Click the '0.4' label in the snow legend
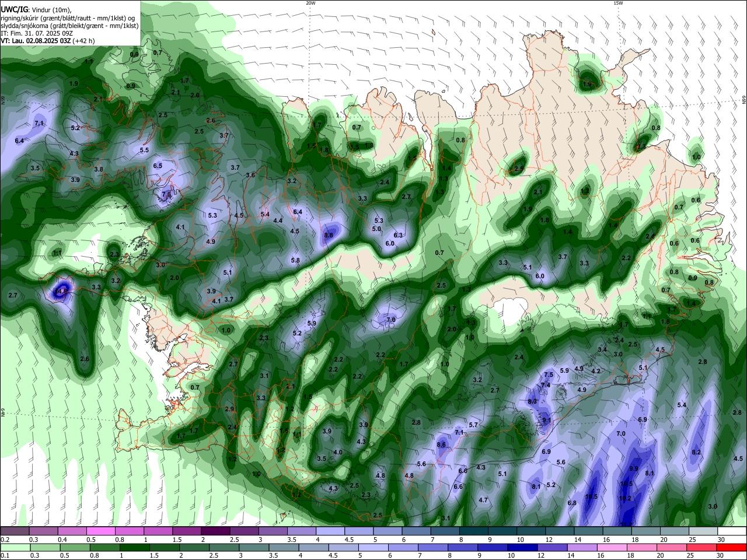The width and height of the screenshot is (747, 560). [62, 540]
